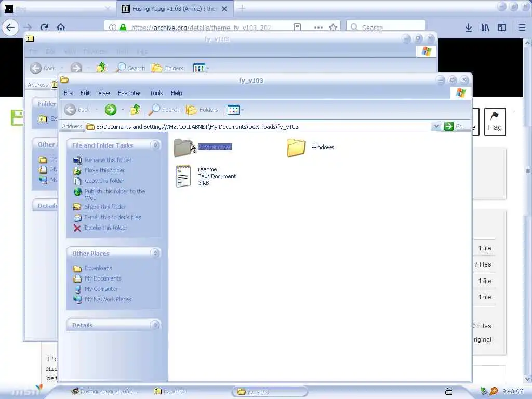
Task: Click the Address path input field
Action: (259, 127)
